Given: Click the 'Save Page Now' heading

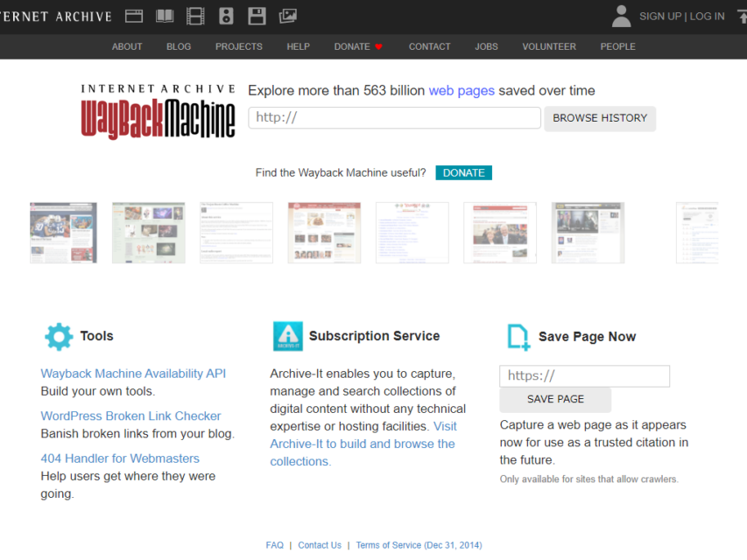Looking at the screenshot, I should [587, 337].
